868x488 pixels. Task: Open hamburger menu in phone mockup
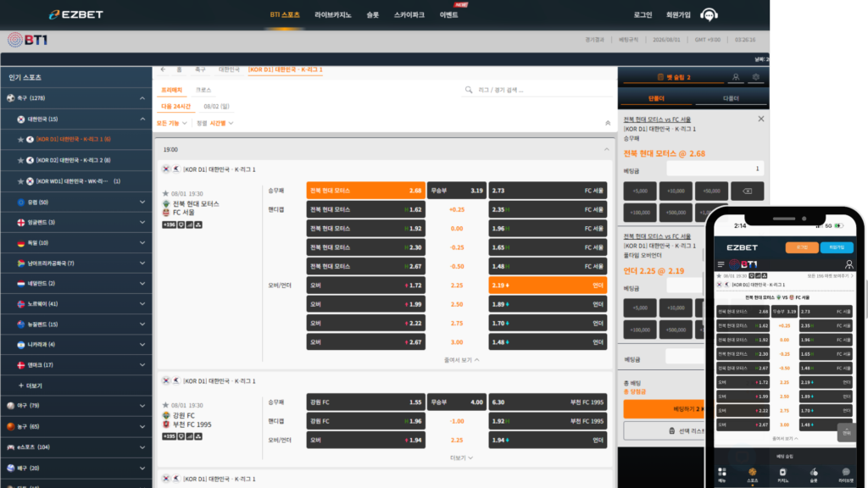point(721,264)
